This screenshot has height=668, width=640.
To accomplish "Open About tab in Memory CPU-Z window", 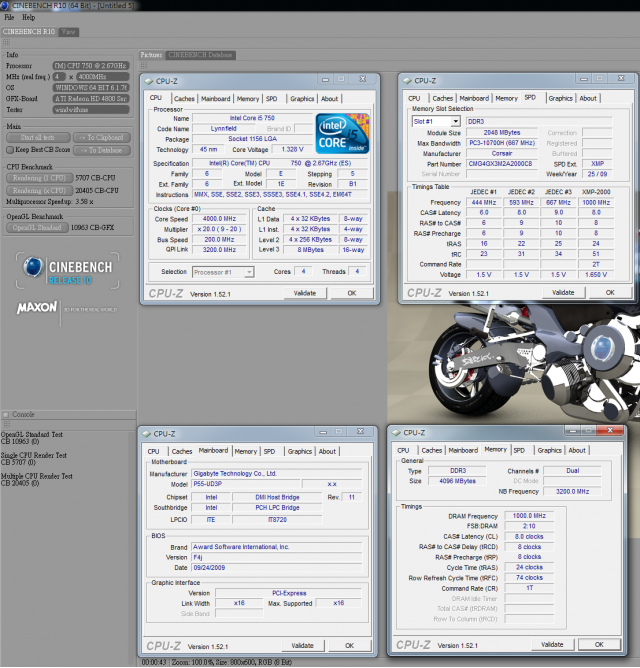I will (x=577, y=451).
